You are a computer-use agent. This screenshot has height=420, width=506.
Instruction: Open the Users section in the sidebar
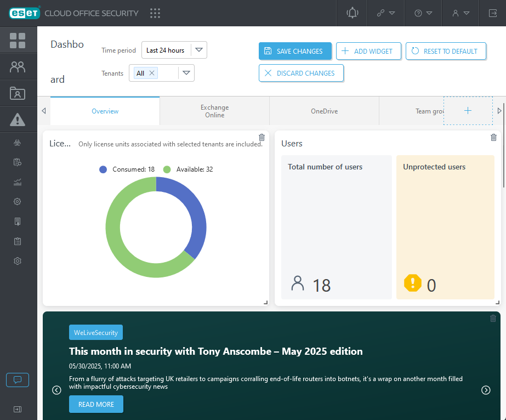pos(18,66)
